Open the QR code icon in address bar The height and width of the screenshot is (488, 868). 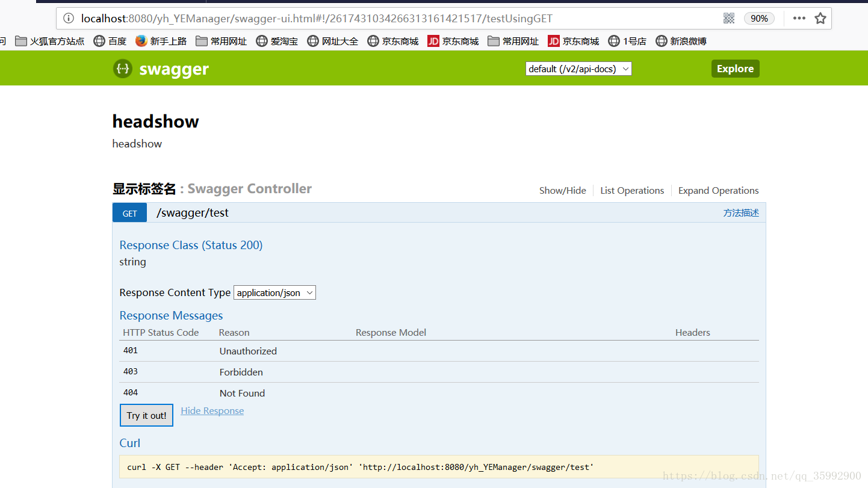click(x=729, y=19)
